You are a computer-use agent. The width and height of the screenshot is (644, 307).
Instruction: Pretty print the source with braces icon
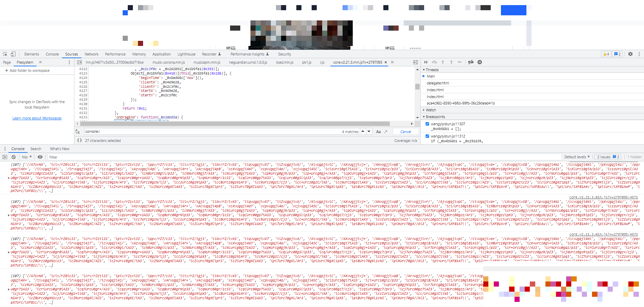[x=80, y=140]
